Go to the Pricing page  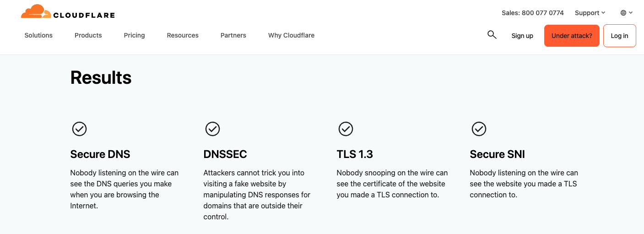134,35
